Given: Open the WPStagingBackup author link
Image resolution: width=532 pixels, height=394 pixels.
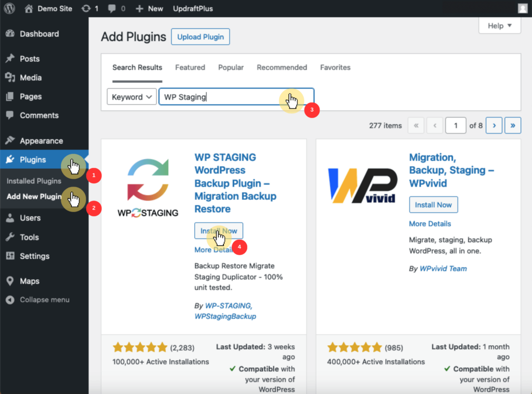Looking at the screenshot, I should 225,316.
